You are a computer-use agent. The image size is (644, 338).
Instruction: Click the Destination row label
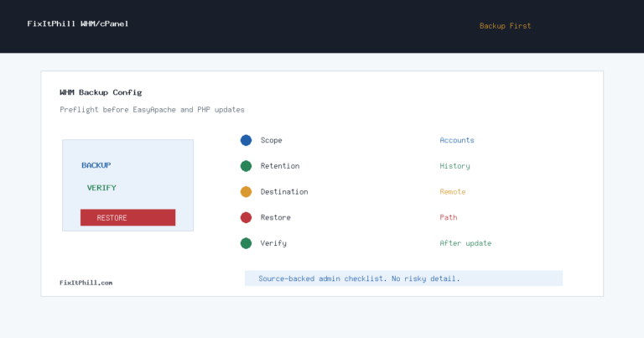click(x=284, y=192)
